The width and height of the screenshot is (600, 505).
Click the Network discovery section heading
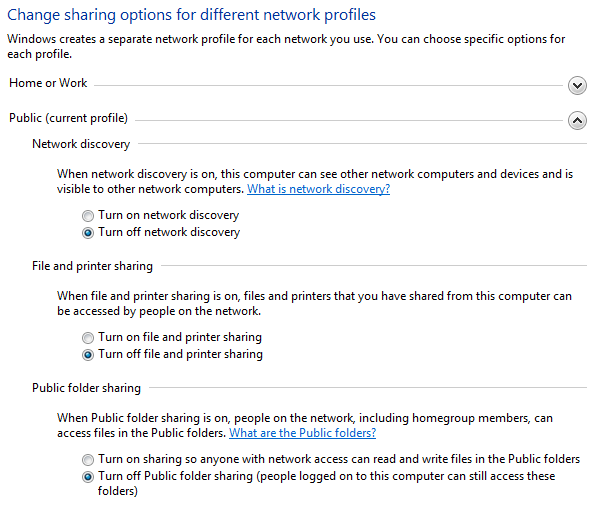[x=81, y=144]
